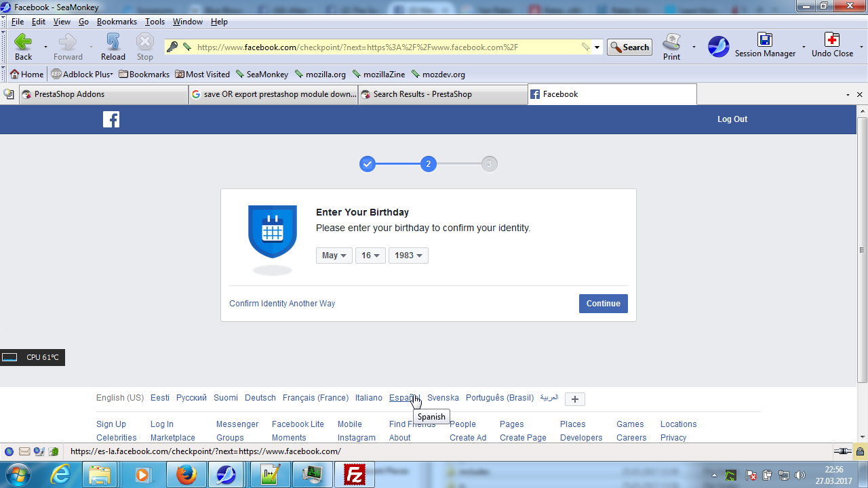
Task: Click the tab list icon left of tabs
Action: 9,94
